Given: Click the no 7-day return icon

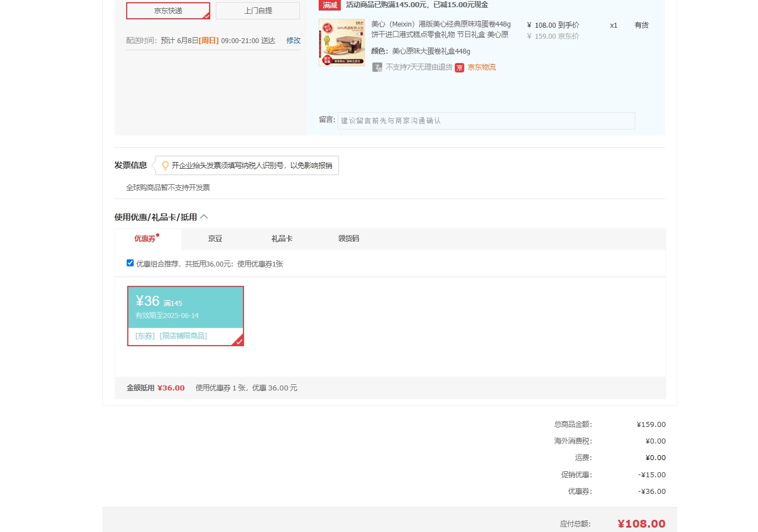Looking at the screenshot, I should click(x=377, y=67).
